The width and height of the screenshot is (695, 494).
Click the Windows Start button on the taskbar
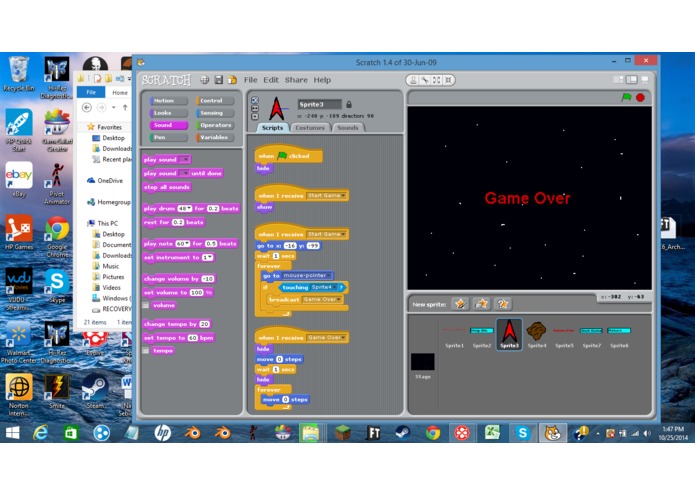12,432
